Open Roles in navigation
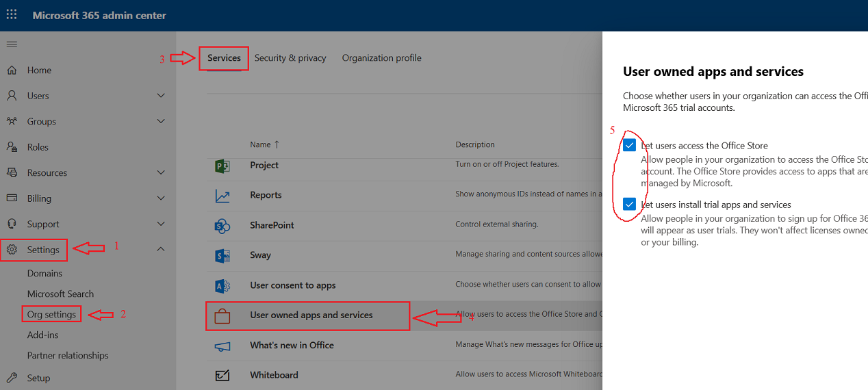The width and height of the screenshot is (868, 390). [38, 147]
